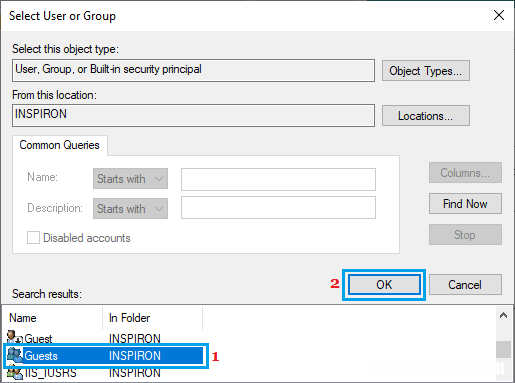Screen dimensions: 515x383
Task: Click the Name query input field
Action: tap(278, 179)
